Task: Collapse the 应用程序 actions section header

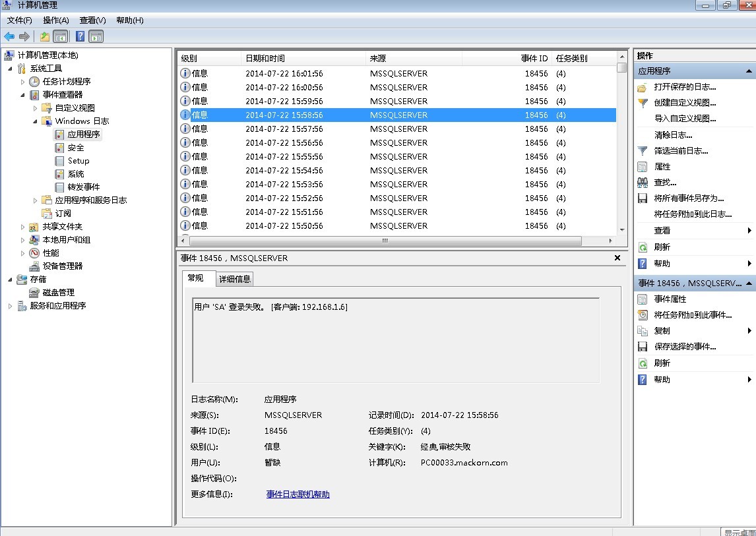Action: (749, 71)
